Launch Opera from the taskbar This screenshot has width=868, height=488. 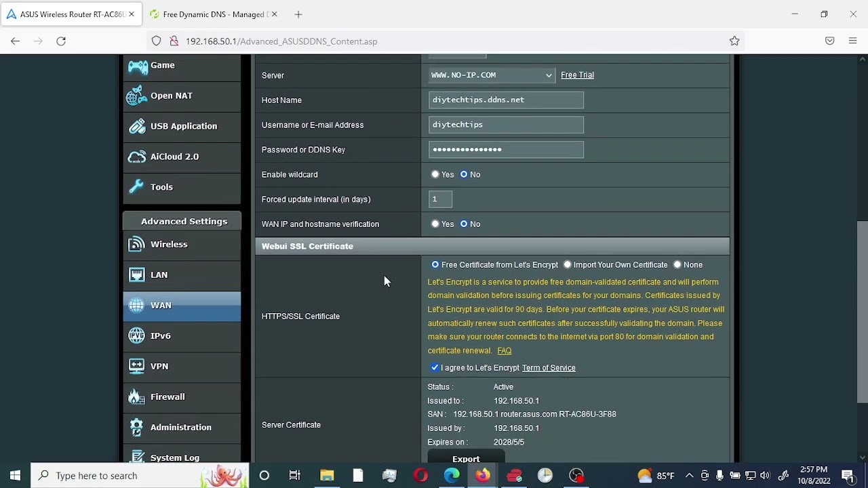coord(420,476)
